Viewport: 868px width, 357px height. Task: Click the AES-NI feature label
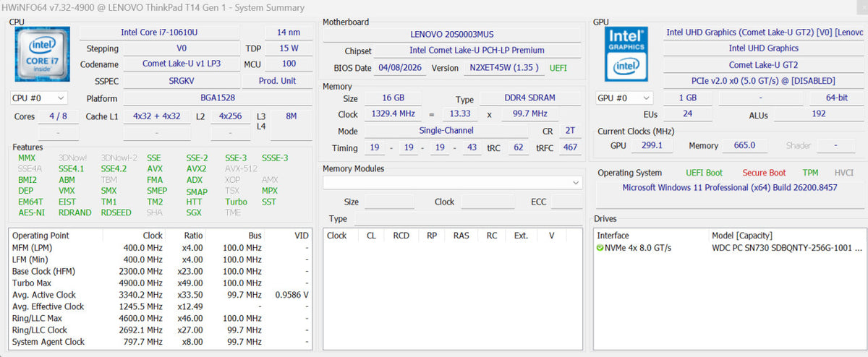pyautogui.click(x=31, y=212)
